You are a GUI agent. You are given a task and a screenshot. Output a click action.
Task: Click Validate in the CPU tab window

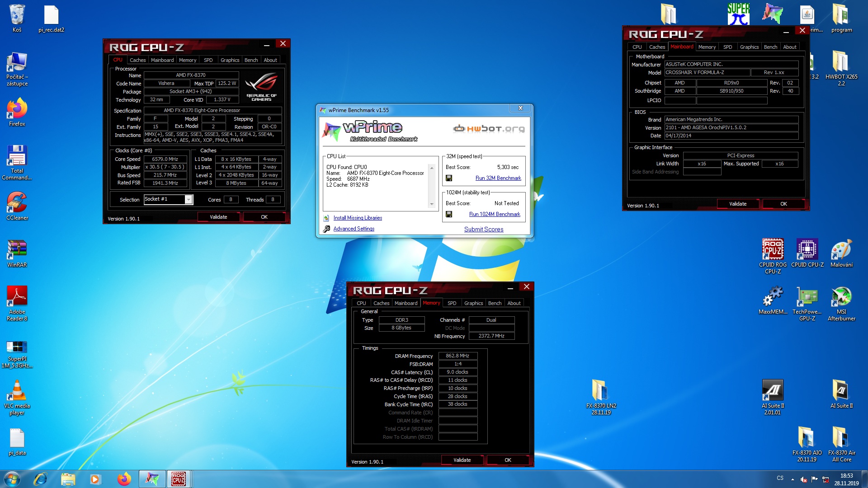(x=218, y=217)
